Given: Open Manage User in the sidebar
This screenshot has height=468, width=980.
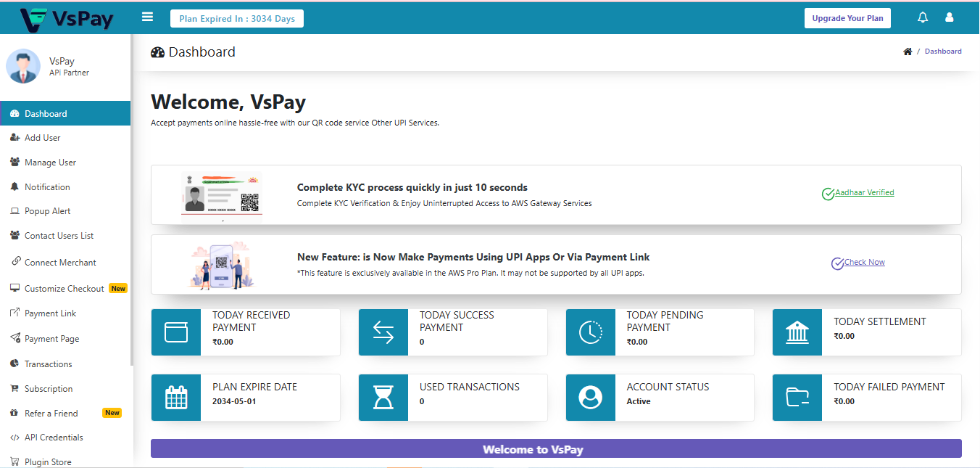Looking at the screenshot, I should [x=50, y=163].
